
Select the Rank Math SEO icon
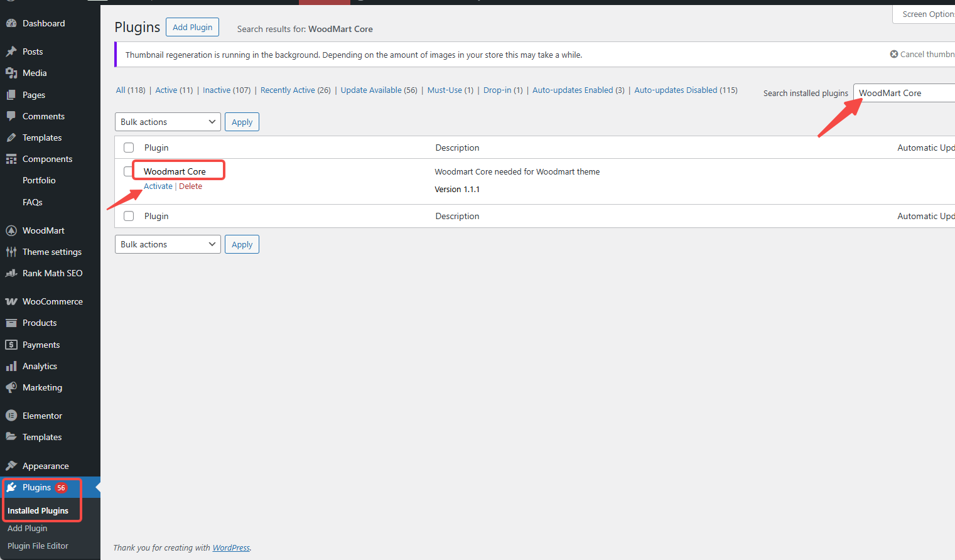click(x=13, y=273)
